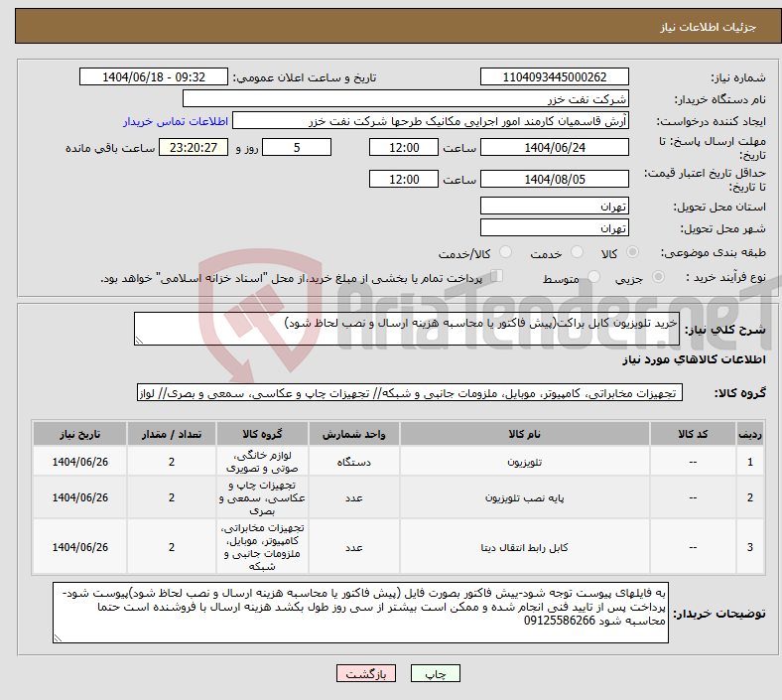This screenshot has height=700, width=782.
Task: Toggle the اسناد خزانه اسلامی payment checkbox
Action: tap(497, 276)
